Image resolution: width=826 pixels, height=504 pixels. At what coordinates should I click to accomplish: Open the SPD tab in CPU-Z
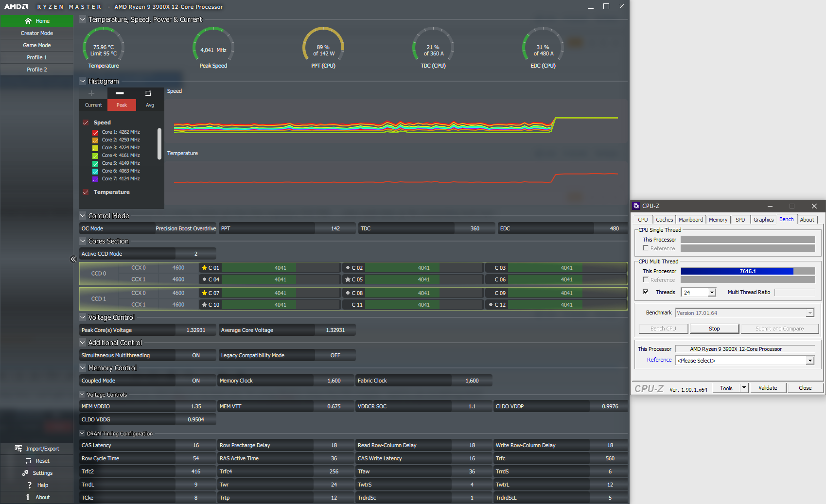[740, 220]
